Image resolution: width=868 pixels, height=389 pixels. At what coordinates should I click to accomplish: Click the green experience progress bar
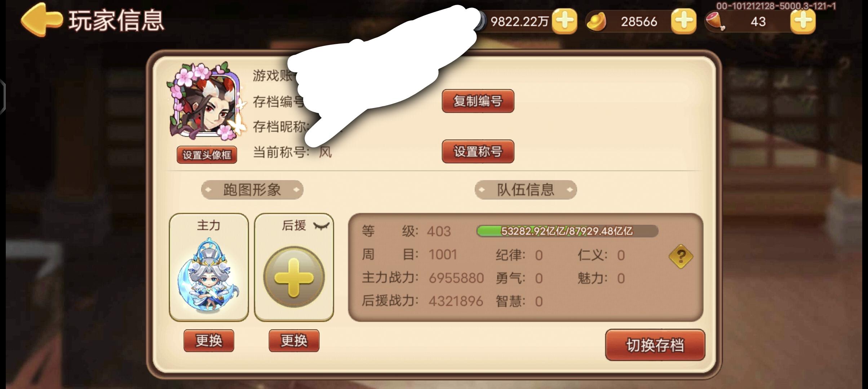567,231
